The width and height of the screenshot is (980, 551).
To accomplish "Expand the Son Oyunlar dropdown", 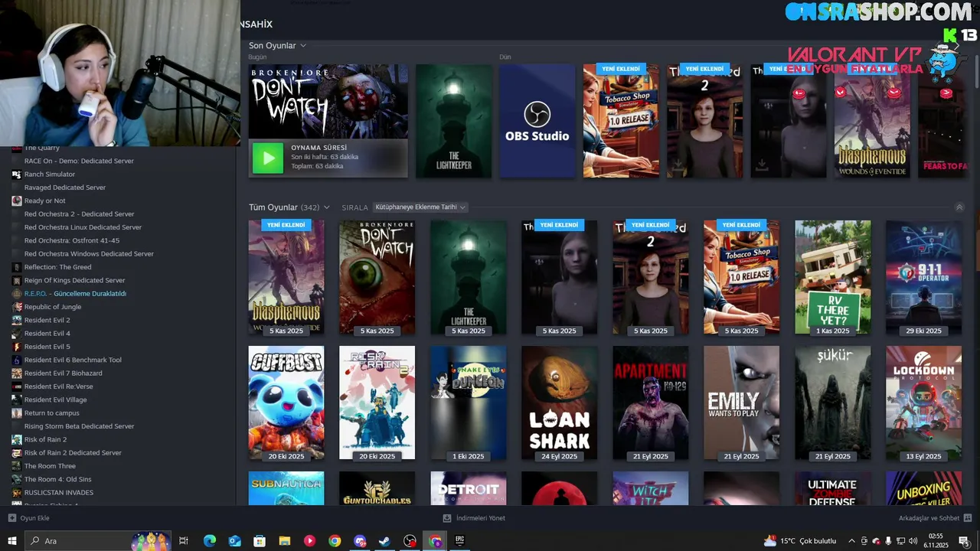I will pyautogui.click(x=303, y=46).
